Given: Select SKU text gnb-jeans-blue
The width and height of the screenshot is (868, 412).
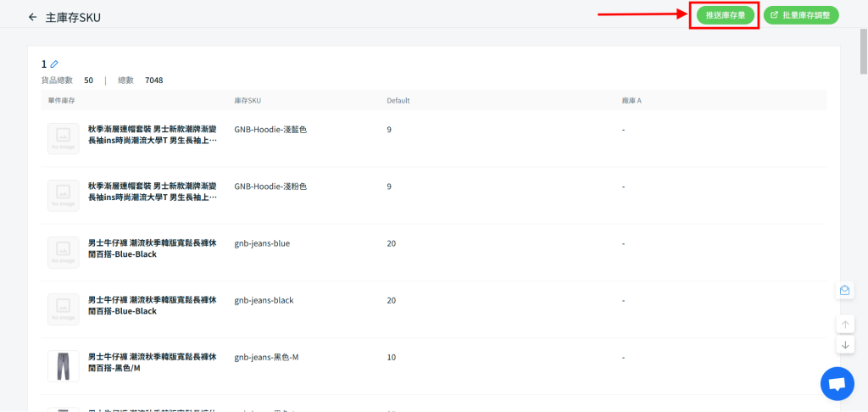Looking at the screenshot, I should (x=262, y=243).
